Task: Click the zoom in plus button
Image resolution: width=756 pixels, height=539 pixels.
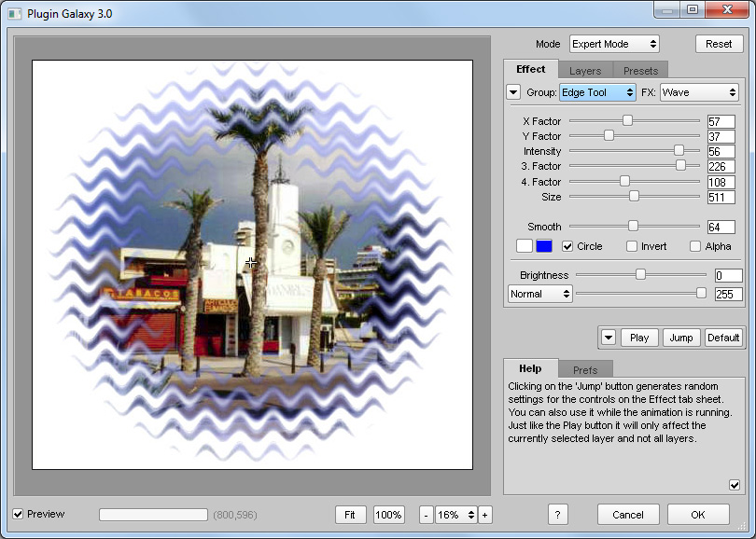Action: (484, 515)
